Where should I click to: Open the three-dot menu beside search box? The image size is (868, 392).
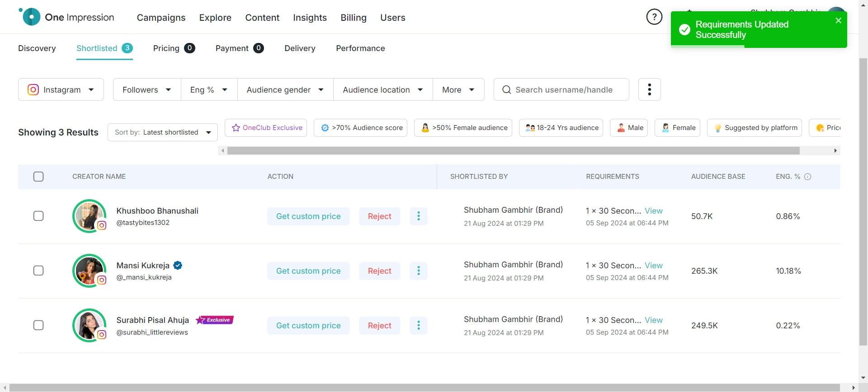point(649,89)
